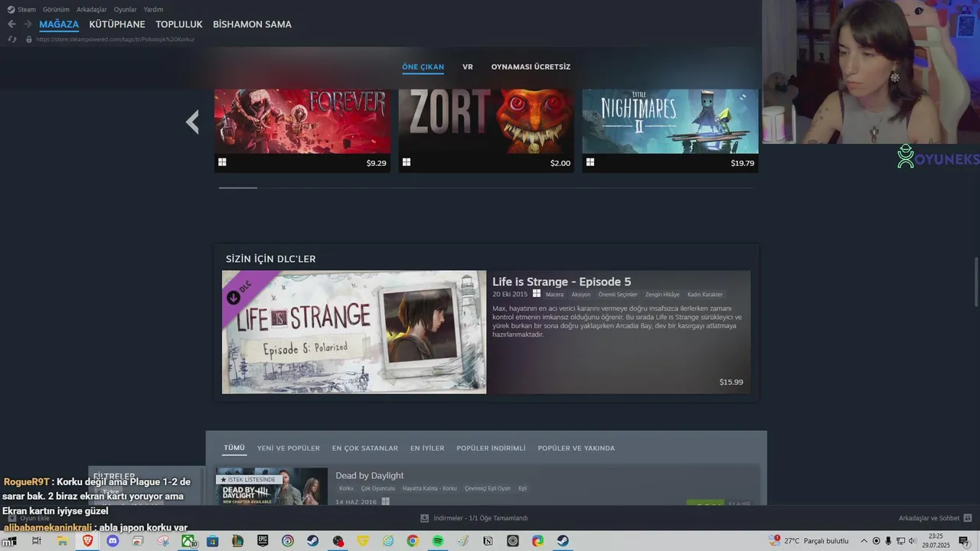Expand the hidden system tray icons chevron

coord(864,541)
